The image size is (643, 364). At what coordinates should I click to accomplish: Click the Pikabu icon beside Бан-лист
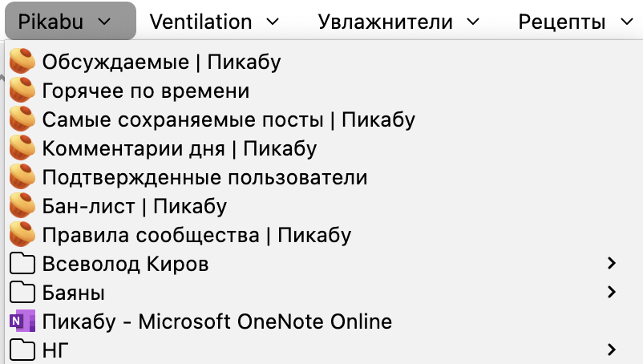coord(22,206)
